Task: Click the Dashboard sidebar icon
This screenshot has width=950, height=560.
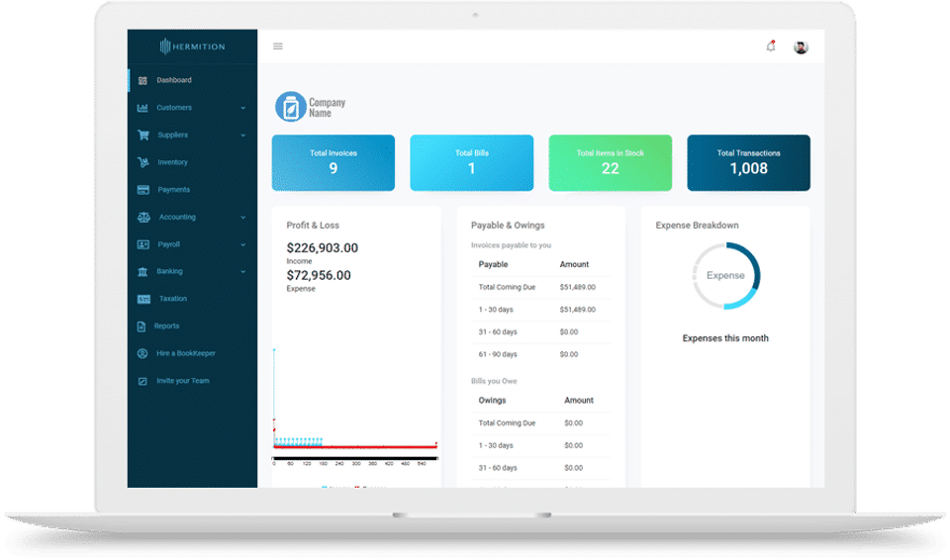Action: [x=142, y=80]
